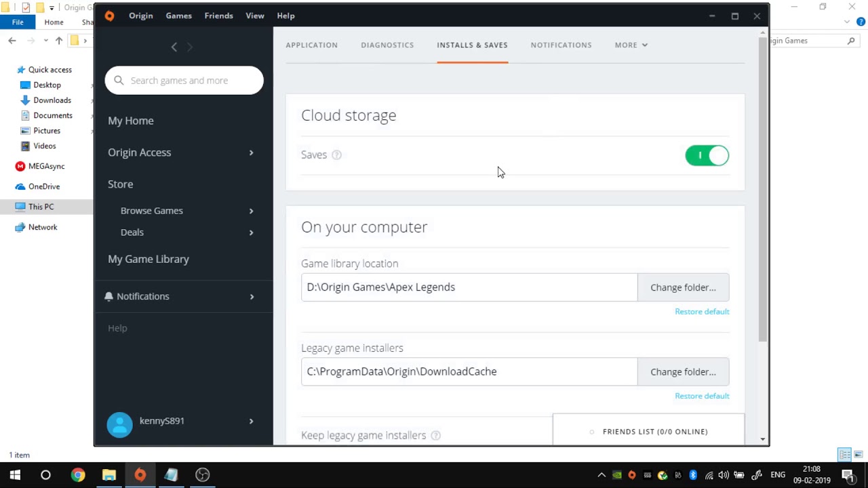Change folder for Game library location
This screenshot has height=488, width=868.
pos(683,287)
